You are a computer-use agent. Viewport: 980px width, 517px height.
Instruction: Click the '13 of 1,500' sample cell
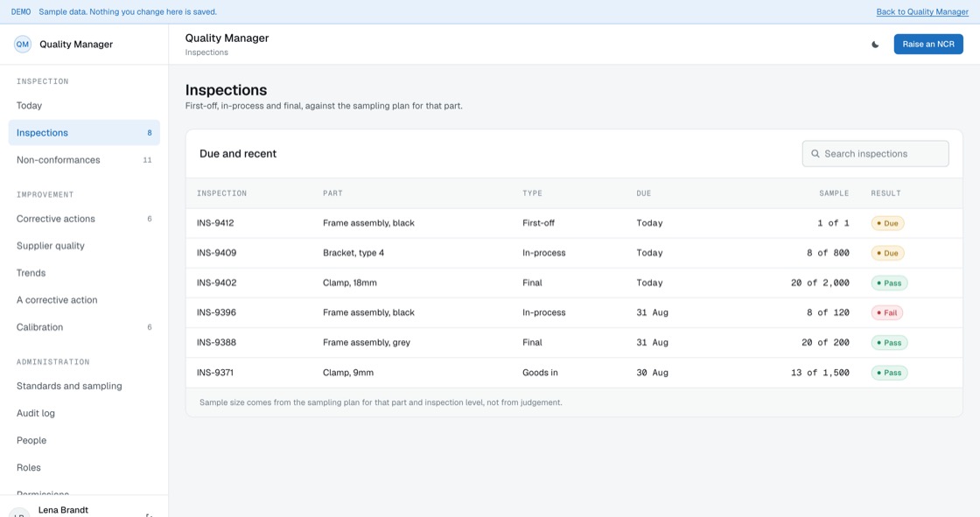[x=820, y=373]
